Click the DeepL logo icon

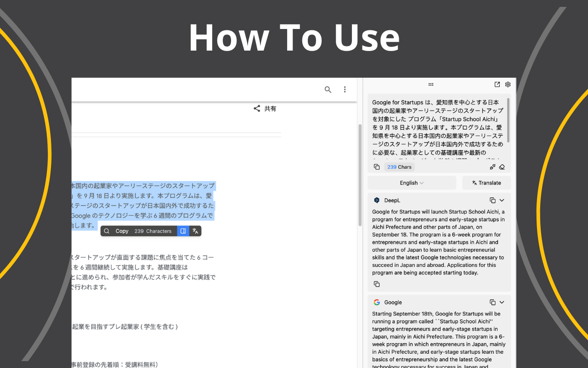click(376, 200)
